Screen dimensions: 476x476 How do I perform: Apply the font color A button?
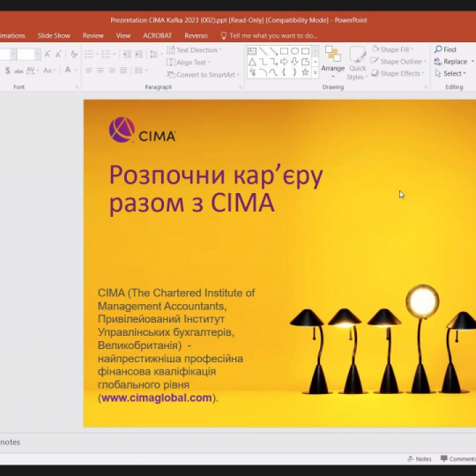68,71
